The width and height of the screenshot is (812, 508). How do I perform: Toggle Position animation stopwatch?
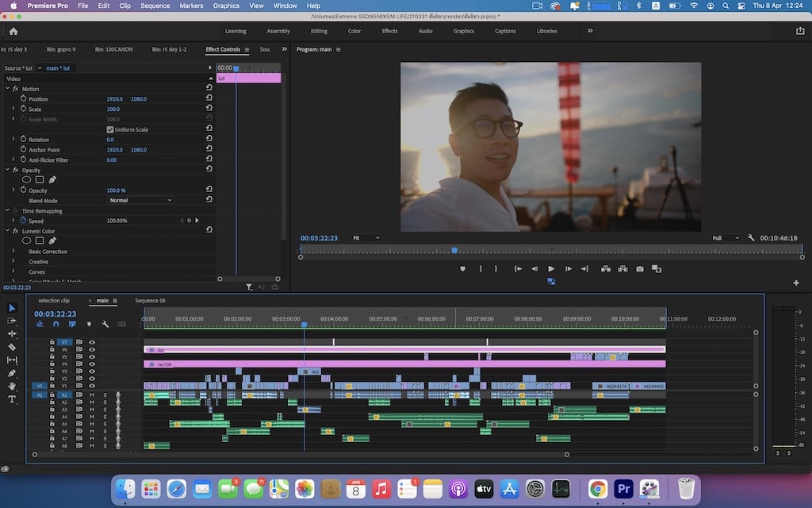[23, 98]
